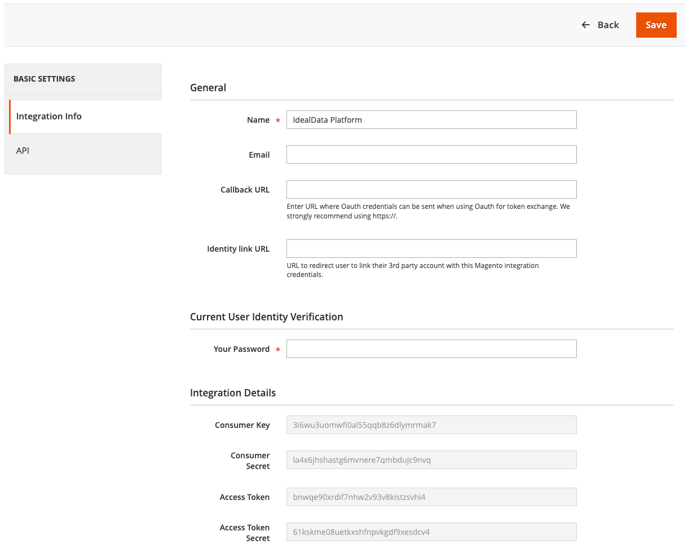
Task: Click the Name field label
Action: [258, 120]
